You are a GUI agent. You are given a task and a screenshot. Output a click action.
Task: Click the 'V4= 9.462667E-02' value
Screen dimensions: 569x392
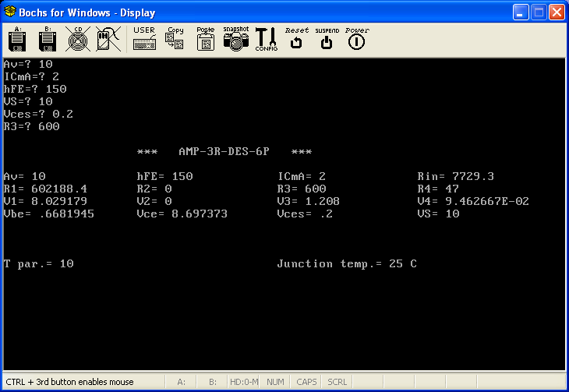[473, 201]
